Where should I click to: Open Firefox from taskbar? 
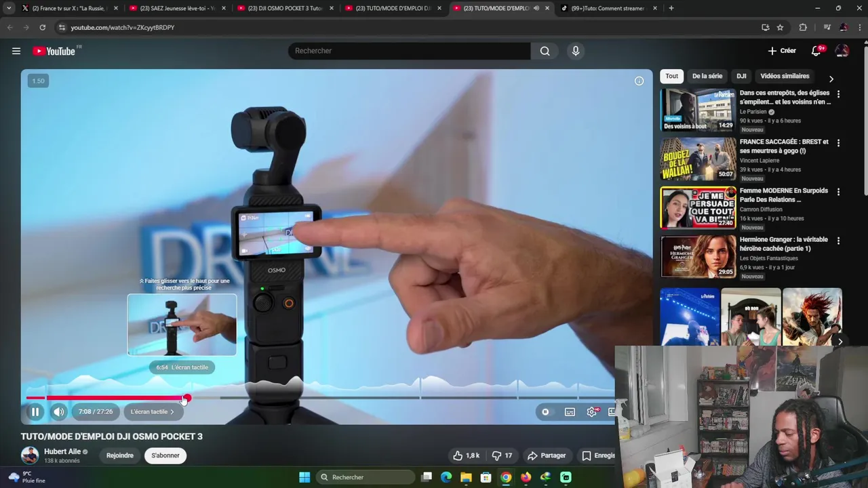coord(526,477)
